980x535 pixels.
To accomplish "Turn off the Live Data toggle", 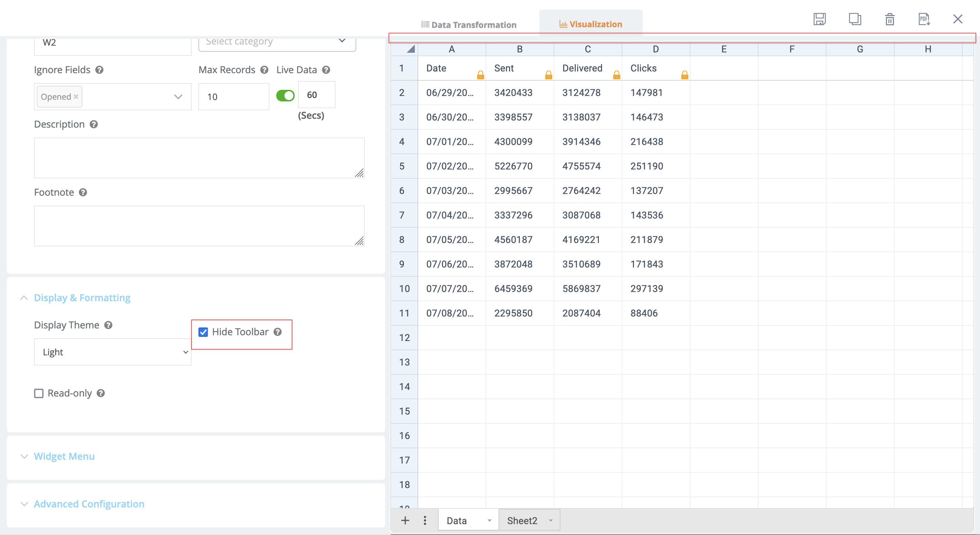I will pyautogui.click(x=285, y=96).
